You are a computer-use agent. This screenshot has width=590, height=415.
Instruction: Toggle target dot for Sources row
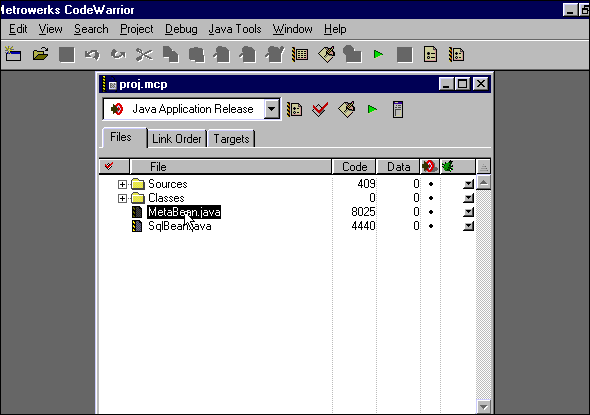coord(431,184)
